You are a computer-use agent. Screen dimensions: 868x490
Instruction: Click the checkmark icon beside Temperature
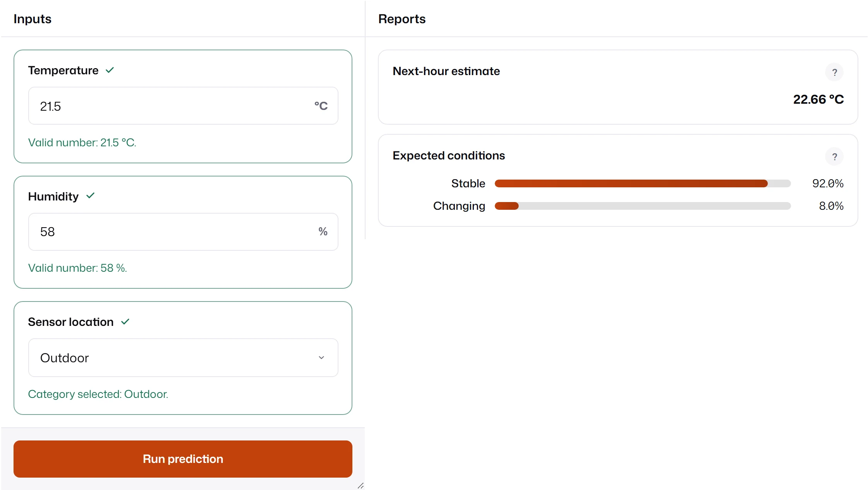[x=110, y=70]
